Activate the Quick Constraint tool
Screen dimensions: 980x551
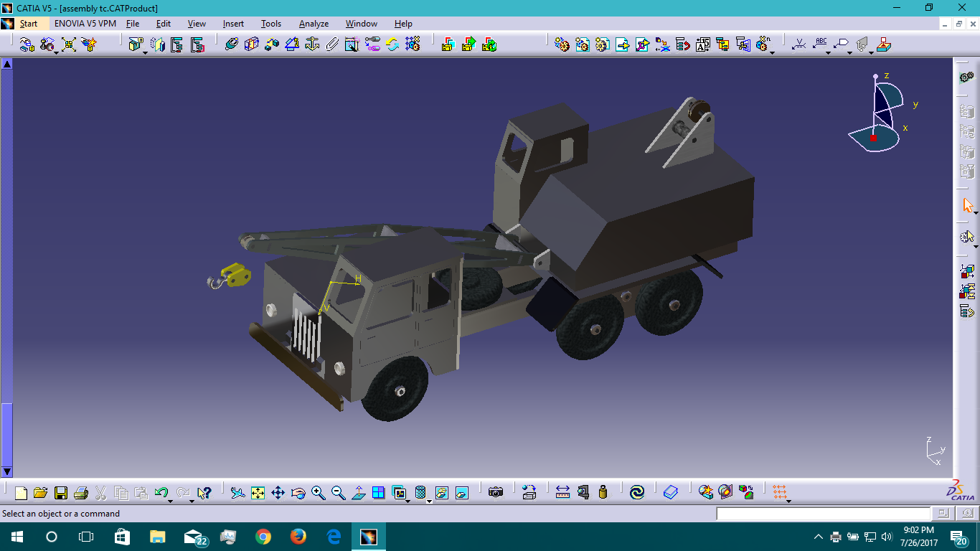tap(352, 44)
